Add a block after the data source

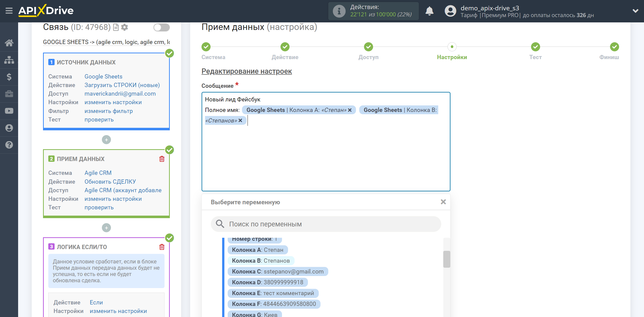pyautogui.click(x=106, y=140)
